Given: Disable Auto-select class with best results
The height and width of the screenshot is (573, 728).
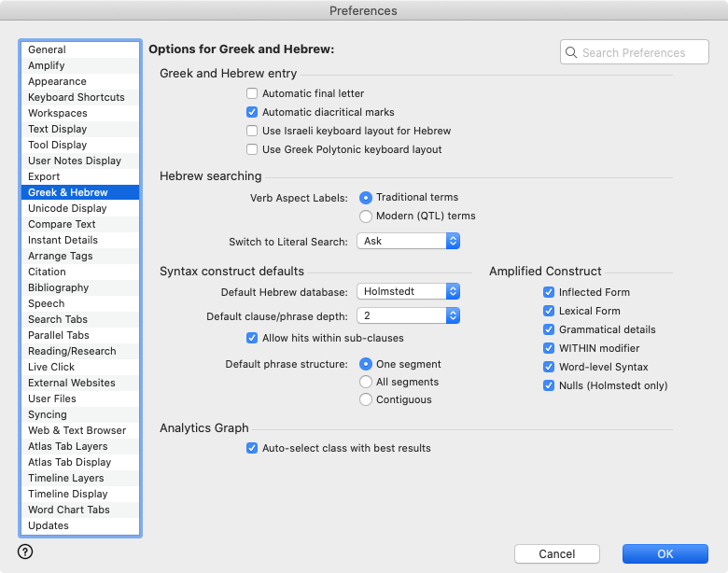Looking at the screenshot, I should 252,449.
